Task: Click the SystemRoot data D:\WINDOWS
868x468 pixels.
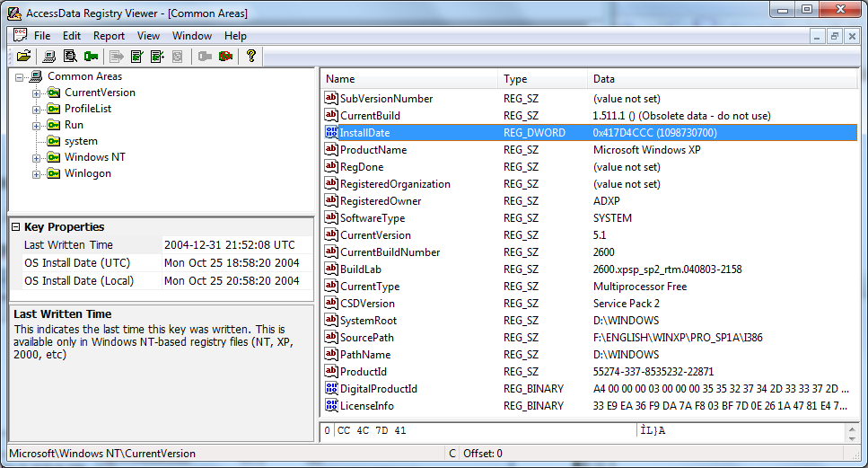Action: coord(626,320)
